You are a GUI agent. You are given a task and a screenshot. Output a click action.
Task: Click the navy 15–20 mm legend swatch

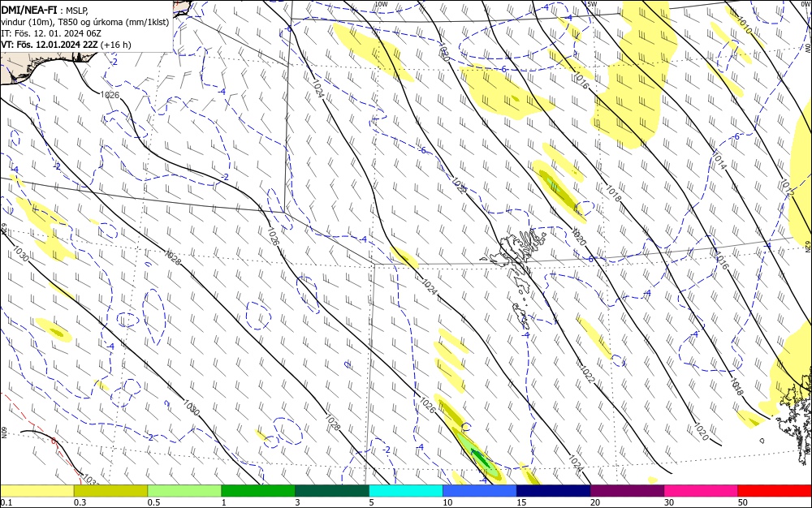[554, 491]
